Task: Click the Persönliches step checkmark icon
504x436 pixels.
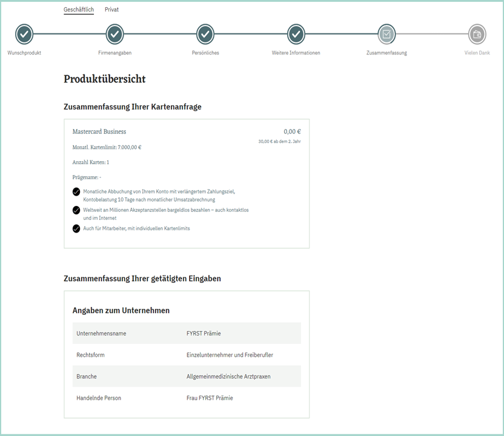Action: point(205,35)
